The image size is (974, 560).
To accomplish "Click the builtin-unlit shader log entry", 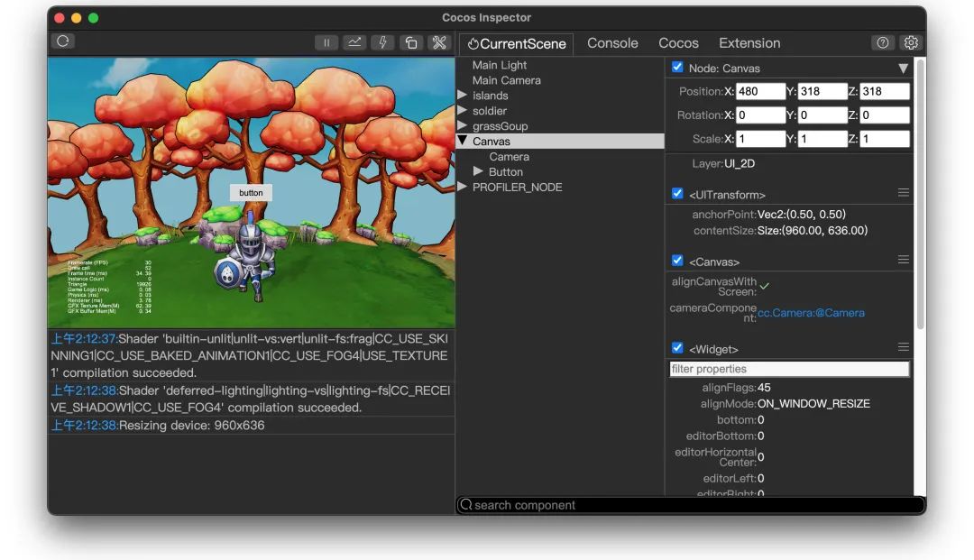I will tap(252, 355).
